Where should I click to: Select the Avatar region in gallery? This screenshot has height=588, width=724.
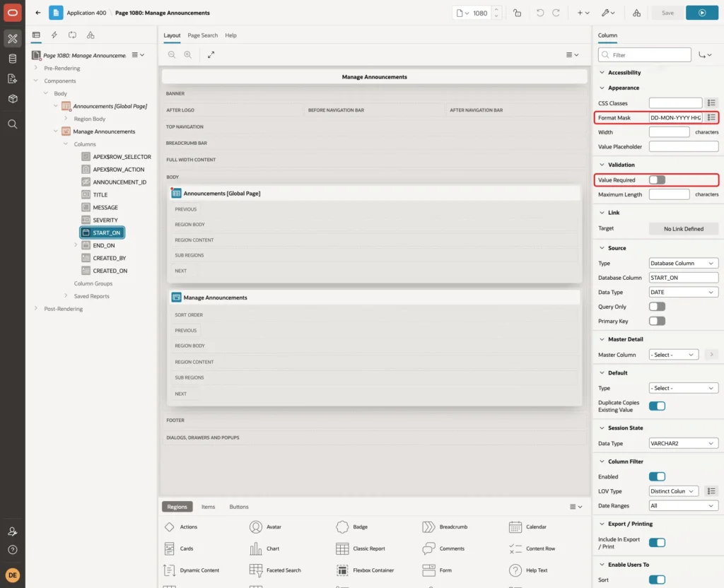pyautogui.click(x=266, y=527)
